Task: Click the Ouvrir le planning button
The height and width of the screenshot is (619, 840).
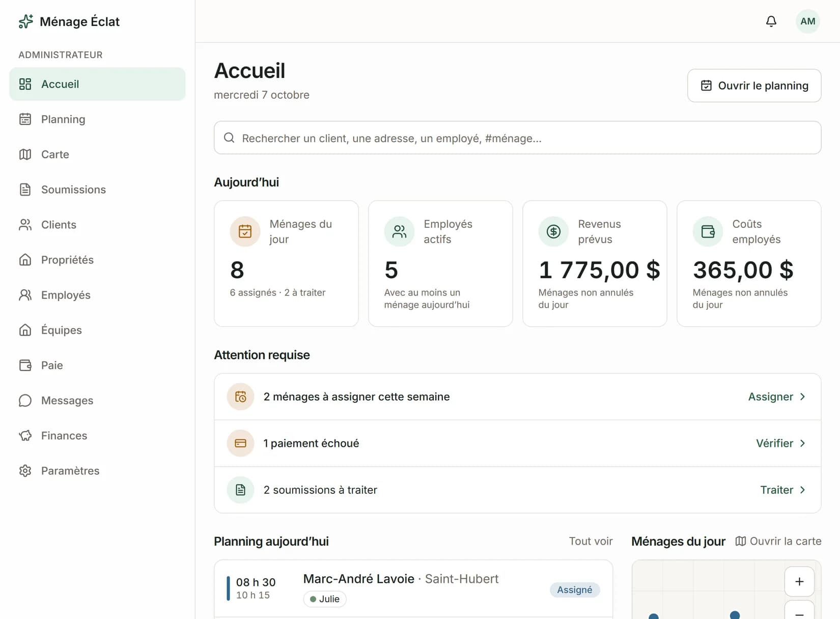Action: [x=754, y=86]
